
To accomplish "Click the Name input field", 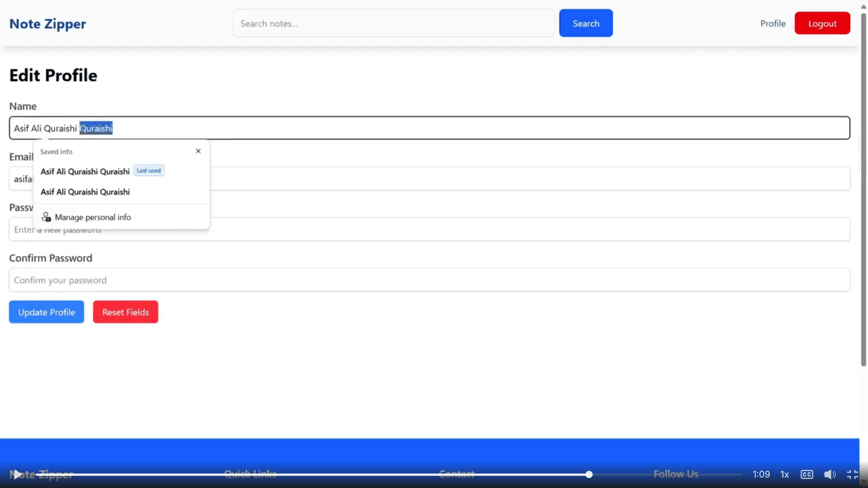I will click(x=429, y=128).
